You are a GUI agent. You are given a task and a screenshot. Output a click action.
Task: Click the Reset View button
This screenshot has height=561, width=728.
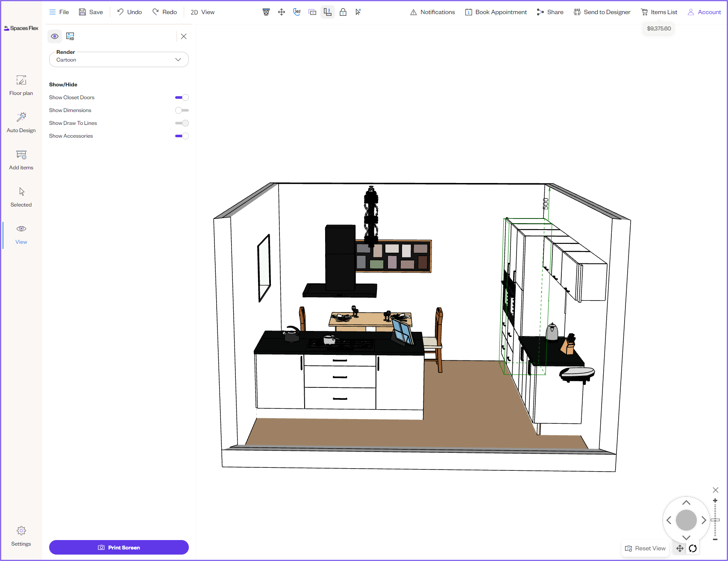point(645,548)
